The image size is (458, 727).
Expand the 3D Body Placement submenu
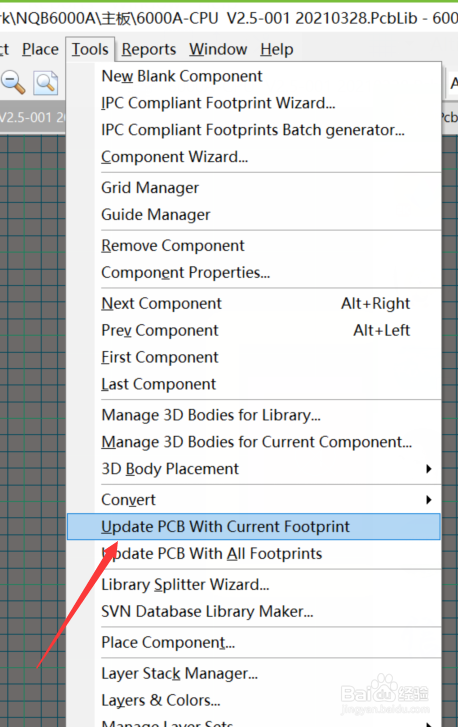coord(428,469)
